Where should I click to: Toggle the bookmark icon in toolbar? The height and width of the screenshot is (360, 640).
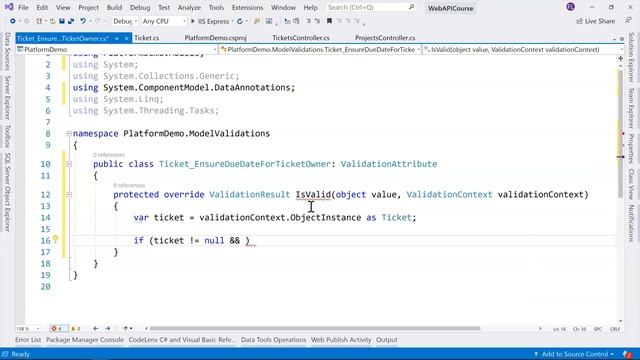tap(329, 21)
